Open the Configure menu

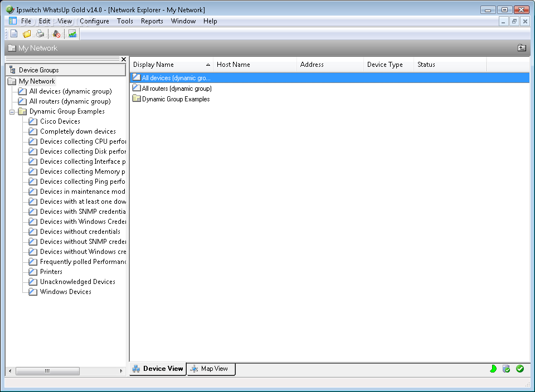(x=95, y=21)
